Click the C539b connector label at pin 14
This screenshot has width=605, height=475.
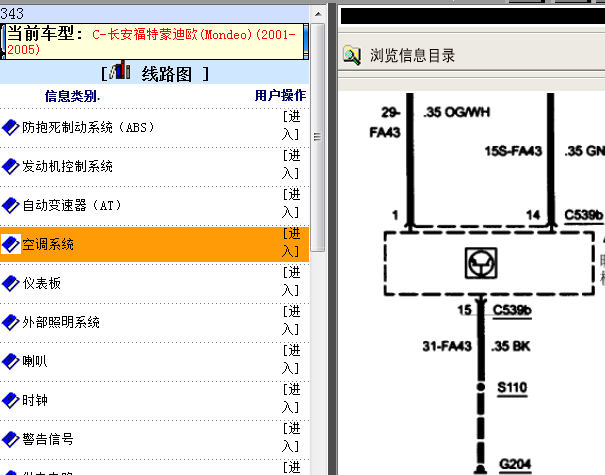(x=583, y=215)
